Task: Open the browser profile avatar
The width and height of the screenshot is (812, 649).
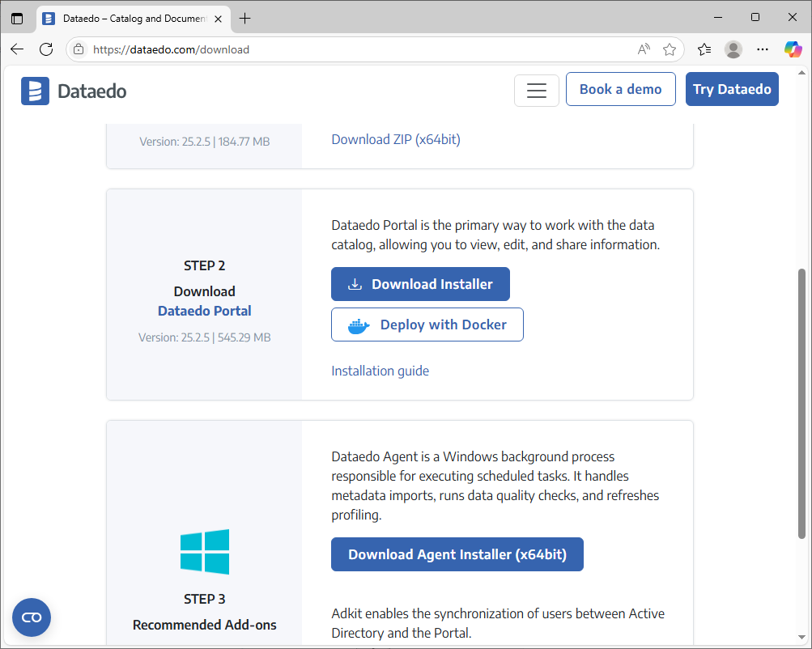Action: point(733,49)
